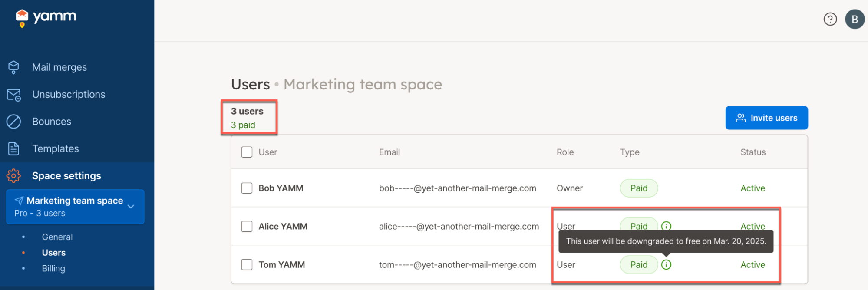Click the Unsubscriptions envelope icon
Viewport: 868px width, 290px height.
(13, 95)
